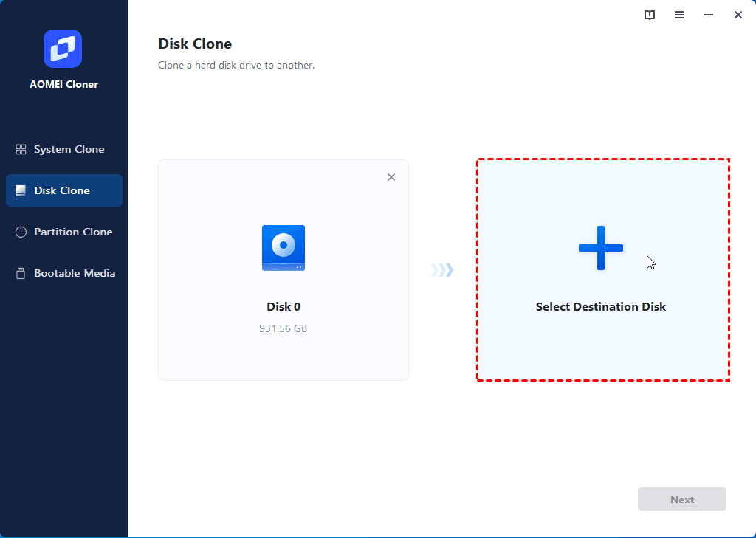Viewport: 756px width, 538px height.
Task: Click the Disk 0 label text
Action: [x=283, y=306]
